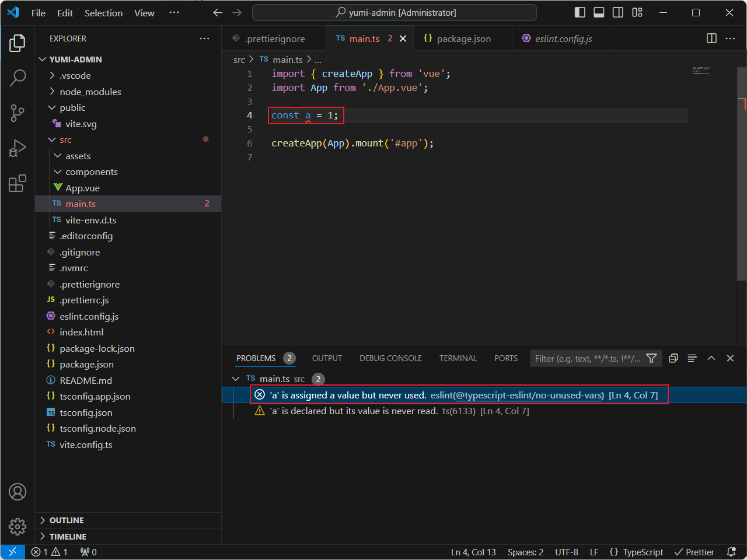Open notifications bell in status bar

pos(731,552)
